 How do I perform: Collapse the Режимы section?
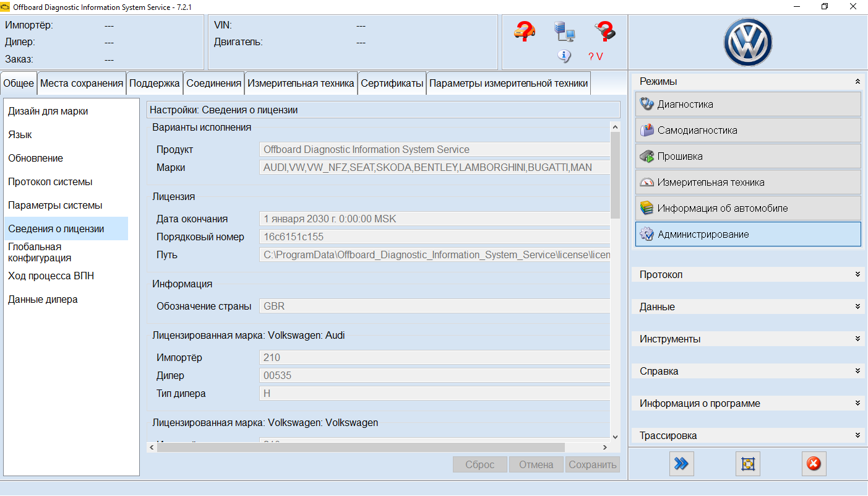pyautogui.click(x=857, y=82)
